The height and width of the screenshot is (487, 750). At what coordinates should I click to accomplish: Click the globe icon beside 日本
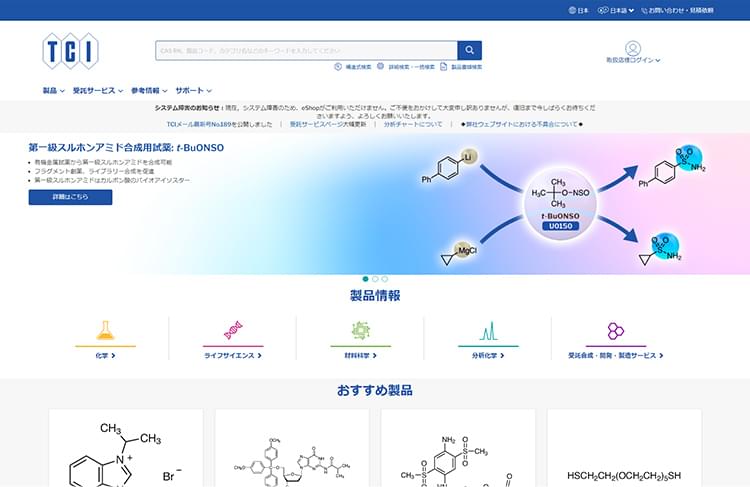[572, 10]
